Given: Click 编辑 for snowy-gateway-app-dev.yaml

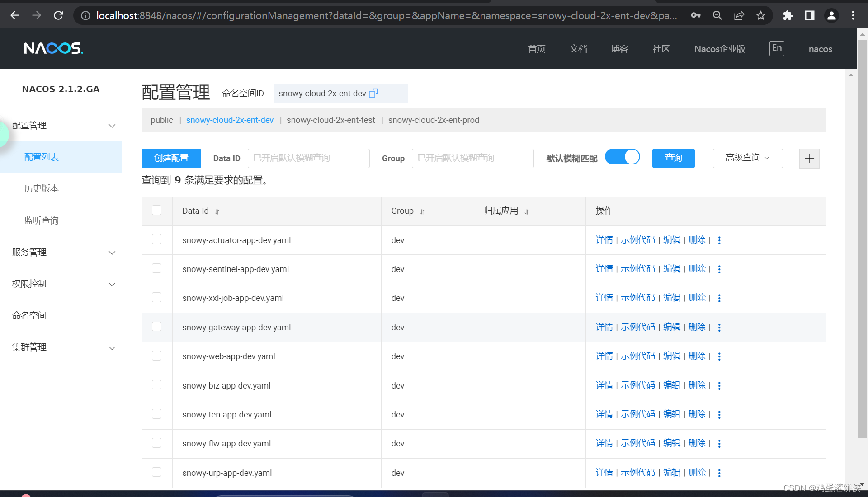Looking at the screenshot, I should (672, 327).
